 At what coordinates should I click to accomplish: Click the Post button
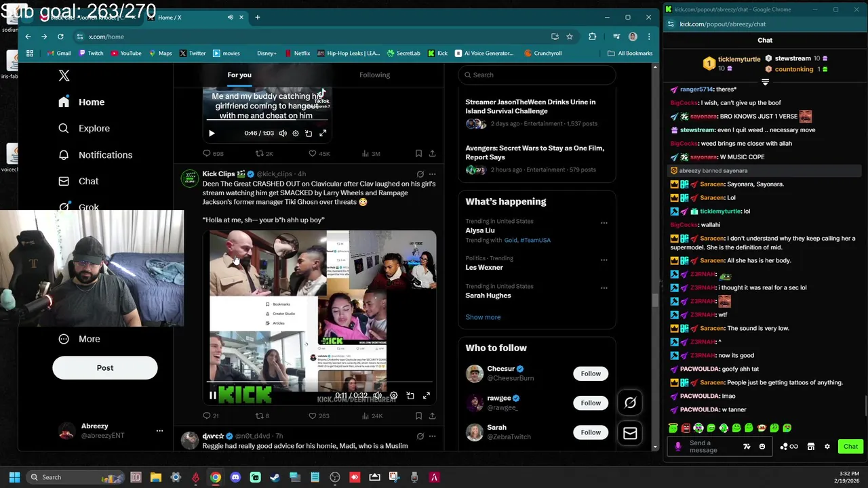(105, 368)
